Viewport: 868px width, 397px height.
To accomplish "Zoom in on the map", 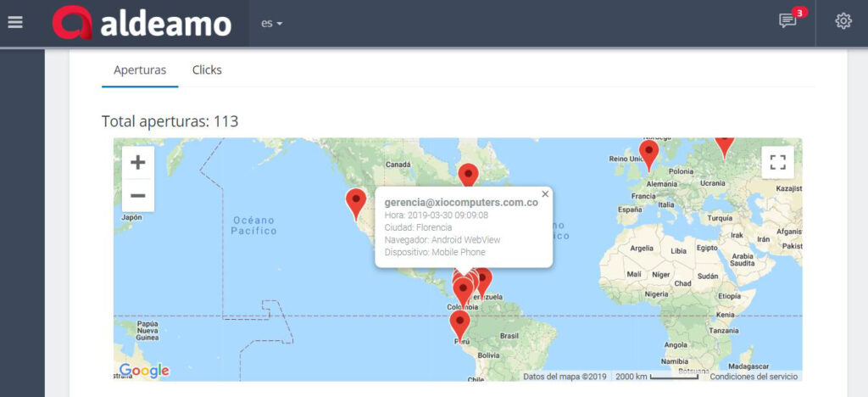I will tap(138, 162).
